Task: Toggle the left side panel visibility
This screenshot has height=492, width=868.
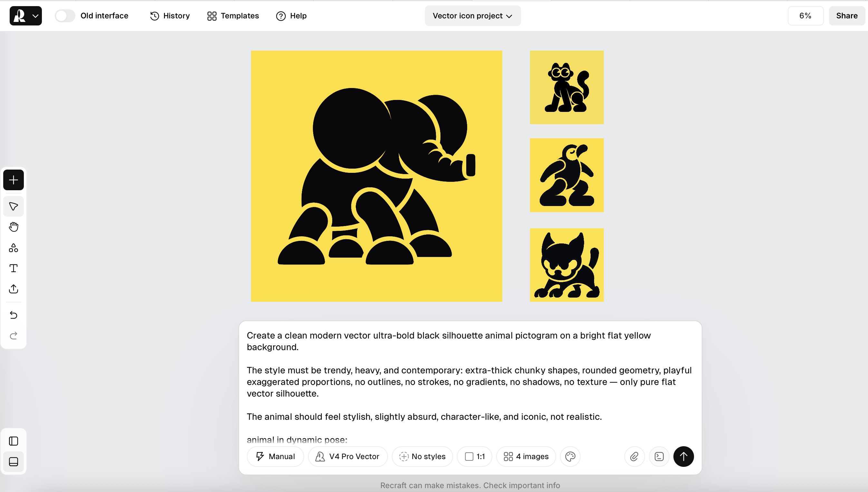Action: [x=14, y=441]
